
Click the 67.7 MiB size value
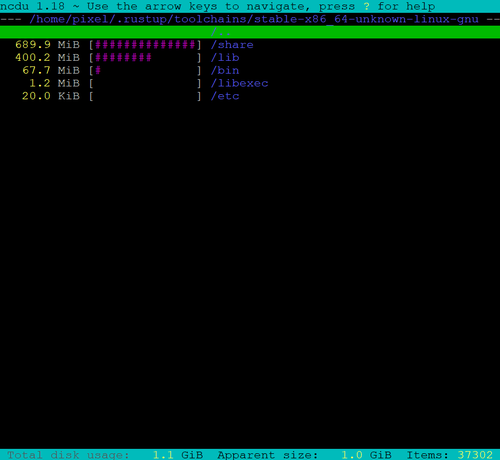coord(51,71)
